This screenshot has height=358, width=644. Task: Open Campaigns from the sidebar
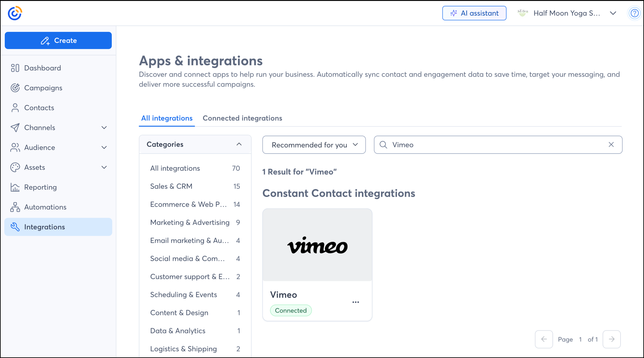pos(43,88)
